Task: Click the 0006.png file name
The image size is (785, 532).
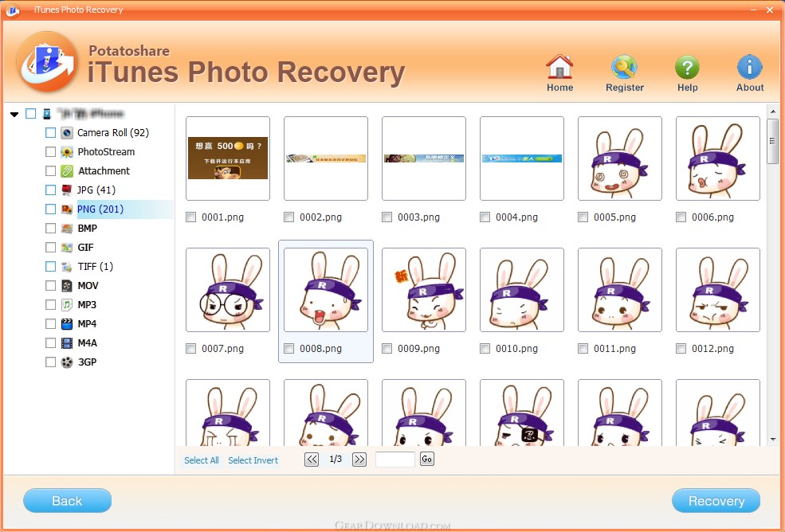Action: coord(713,217)
